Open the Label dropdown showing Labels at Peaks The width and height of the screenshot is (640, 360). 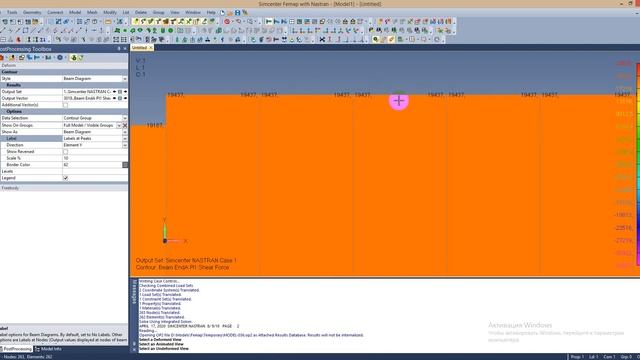(125, 138)
